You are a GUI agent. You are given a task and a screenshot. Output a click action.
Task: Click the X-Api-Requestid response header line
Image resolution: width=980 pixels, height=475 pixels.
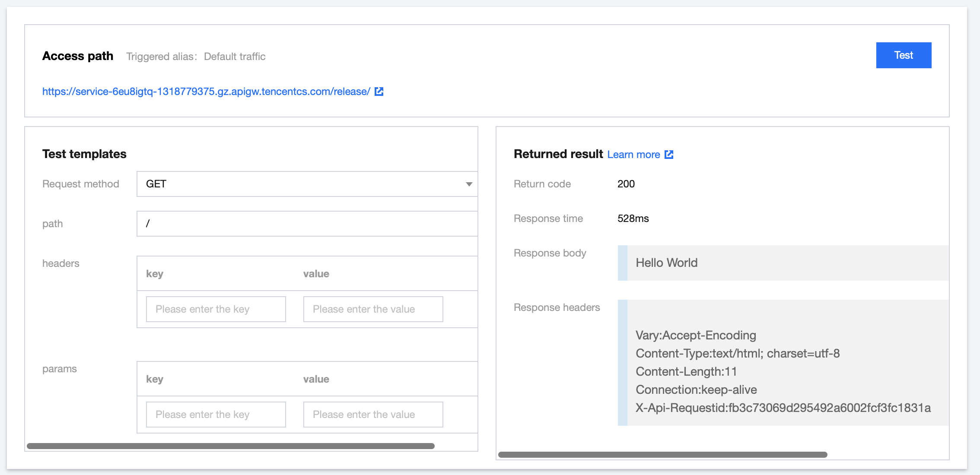point(783,408)
